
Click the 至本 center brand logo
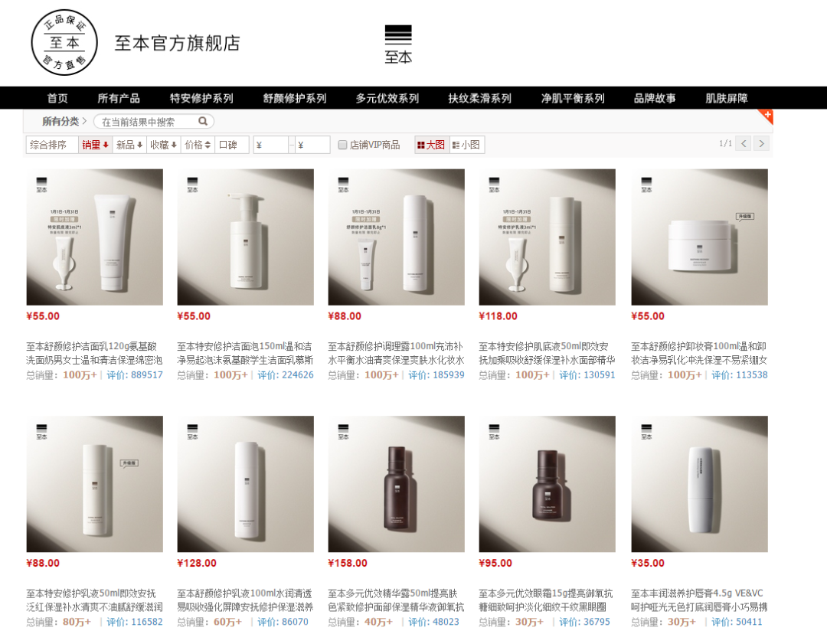pos(397,44)
